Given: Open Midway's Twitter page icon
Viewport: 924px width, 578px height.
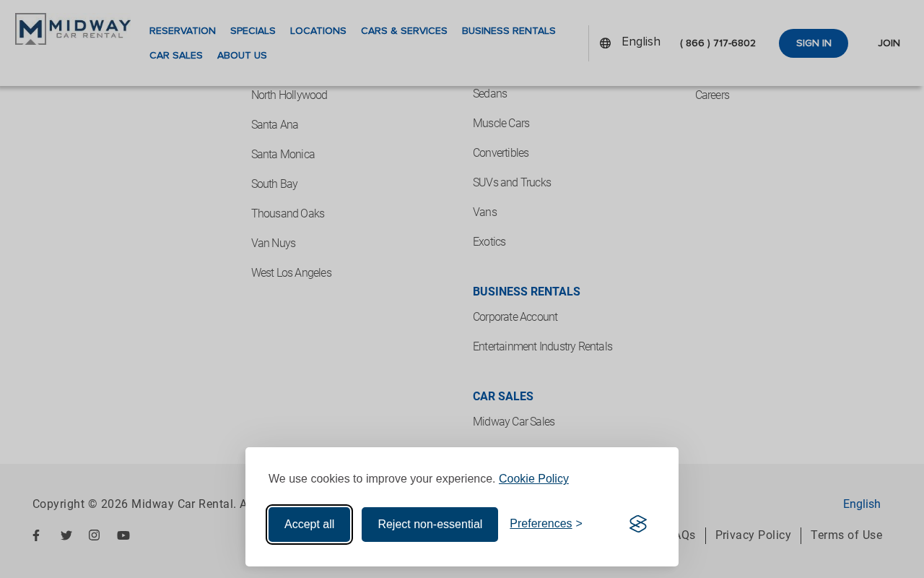Looking at the screenshot, I should 66,535.
